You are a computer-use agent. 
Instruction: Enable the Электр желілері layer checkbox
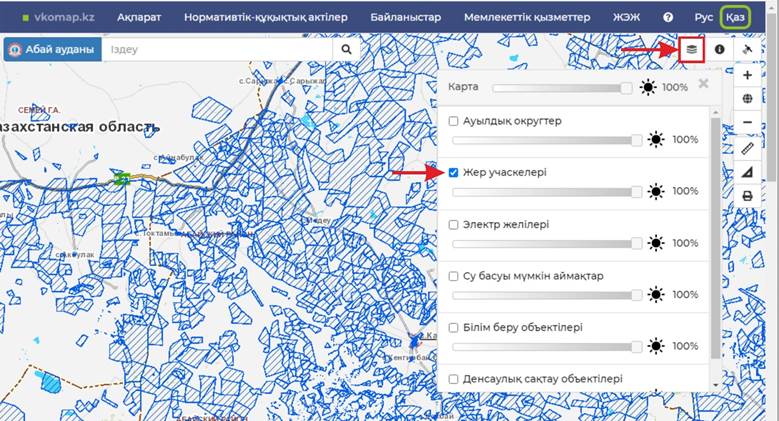[454, 225]
